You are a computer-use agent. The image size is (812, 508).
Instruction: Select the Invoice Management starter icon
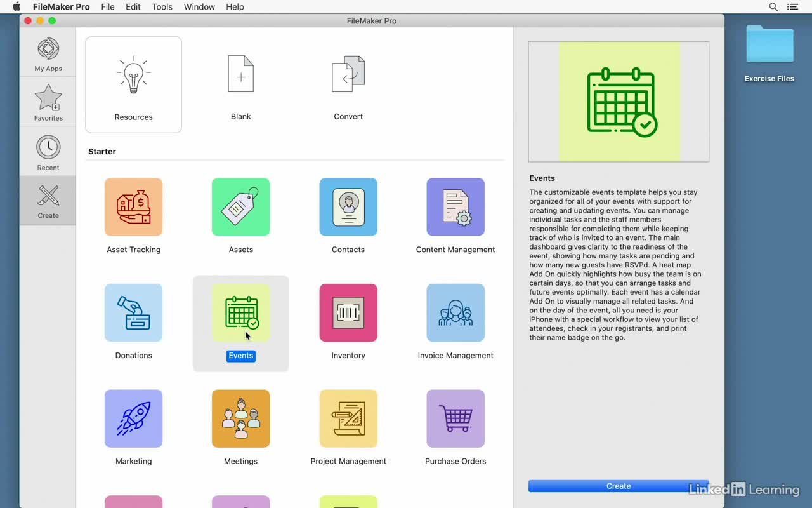[x=455, y=313]
